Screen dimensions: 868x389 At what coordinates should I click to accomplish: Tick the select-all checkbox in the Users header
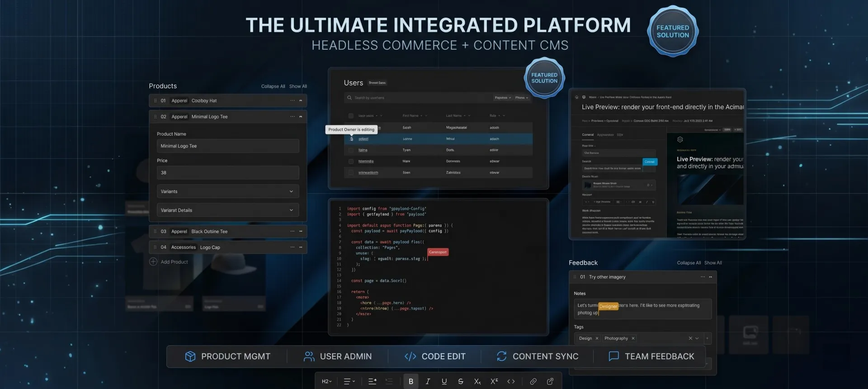pos(351,116)
